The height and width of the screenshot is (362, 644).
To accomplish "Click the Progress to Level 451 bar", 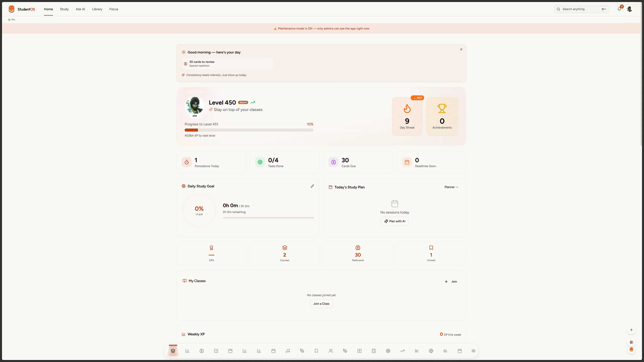I will coord(249,130).
